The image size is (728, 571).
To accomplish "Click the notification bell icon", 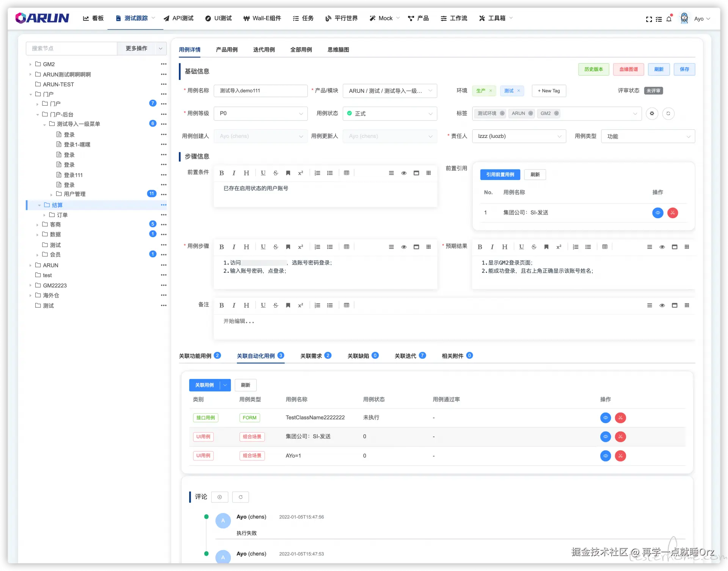I will coord(669,19).
